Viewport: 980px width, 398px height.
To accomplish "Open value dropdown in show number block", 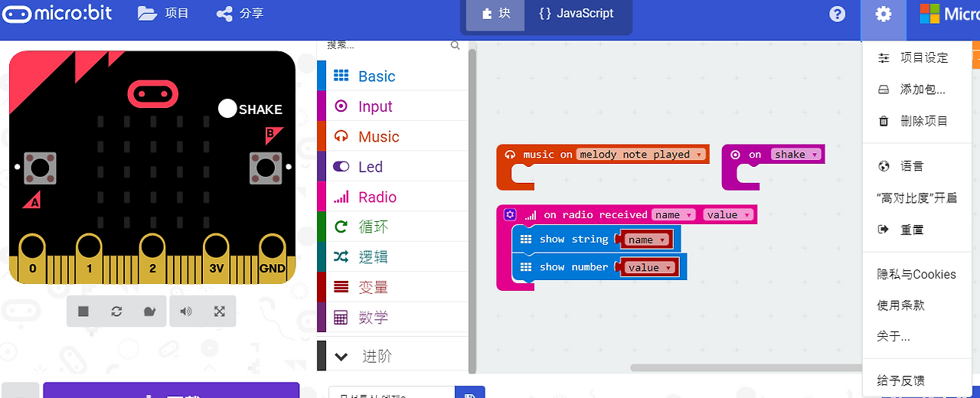I will coord(651,267).
